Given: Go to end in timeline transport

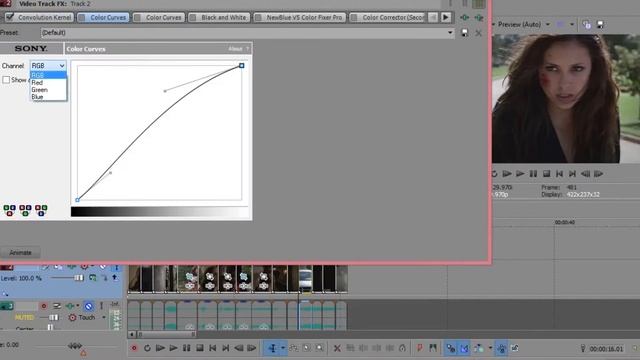Looking at the screenshot, I should pos(226,348).
